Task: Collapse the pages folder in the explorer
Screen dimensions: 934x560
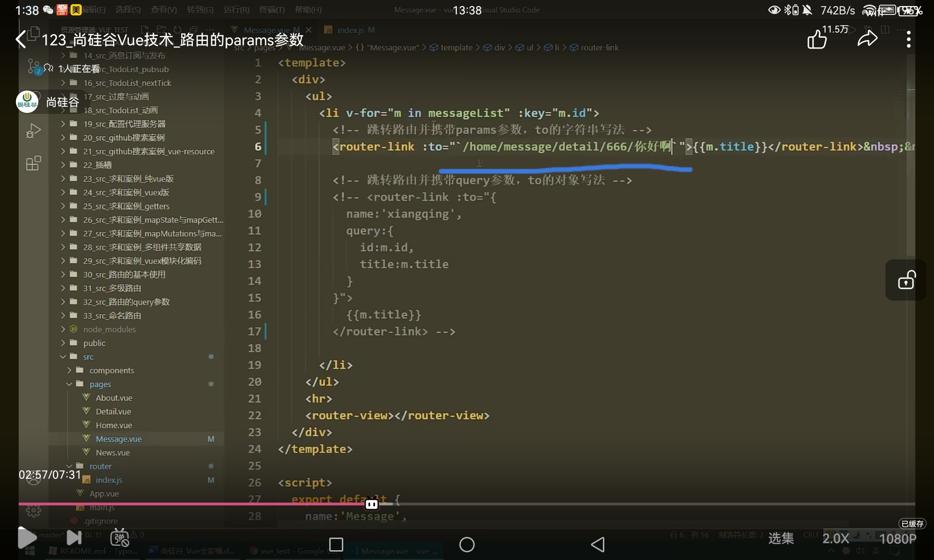Action: pyautogui.click(x=100, y=384)
